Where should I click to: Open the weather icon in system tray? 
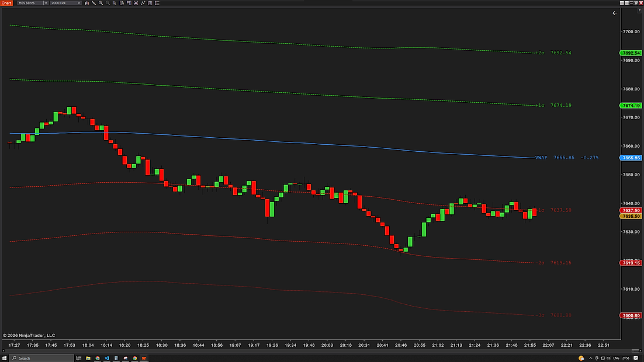pyautogui.click(x=581, y=358)
